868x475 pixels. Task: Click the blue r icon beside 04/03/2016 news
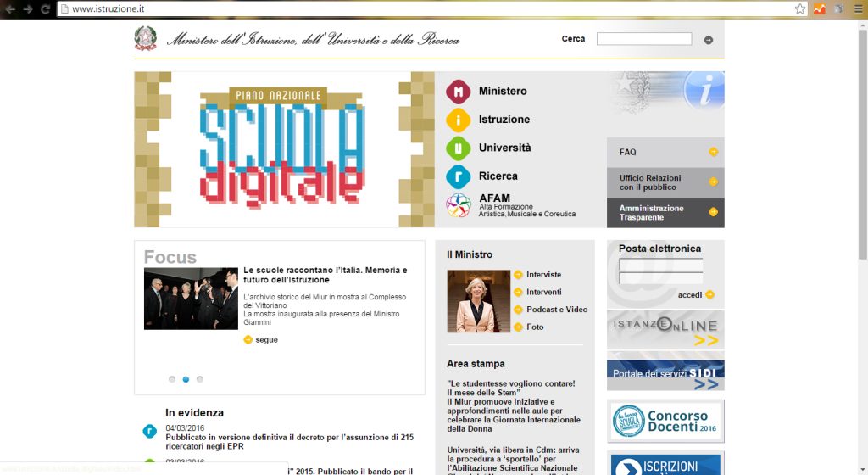[x=149, y=431]
